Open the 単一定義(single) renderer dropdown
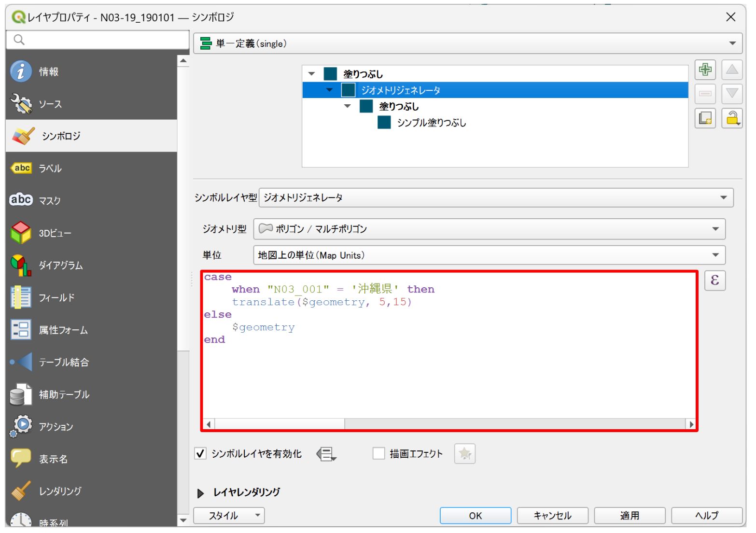This screenshot has height=533, width=756. [468, 43]
